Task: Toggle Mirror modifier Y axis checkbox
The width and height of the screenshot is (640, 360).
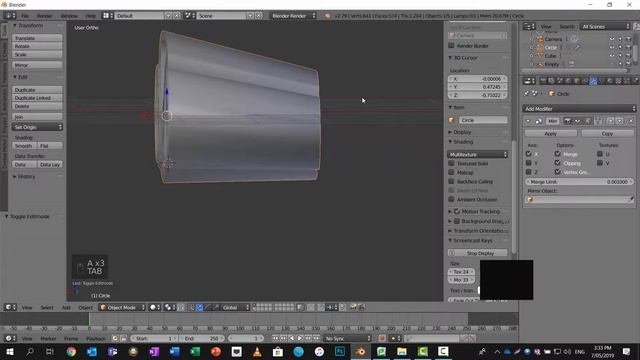Action: (x=529, y=163)
